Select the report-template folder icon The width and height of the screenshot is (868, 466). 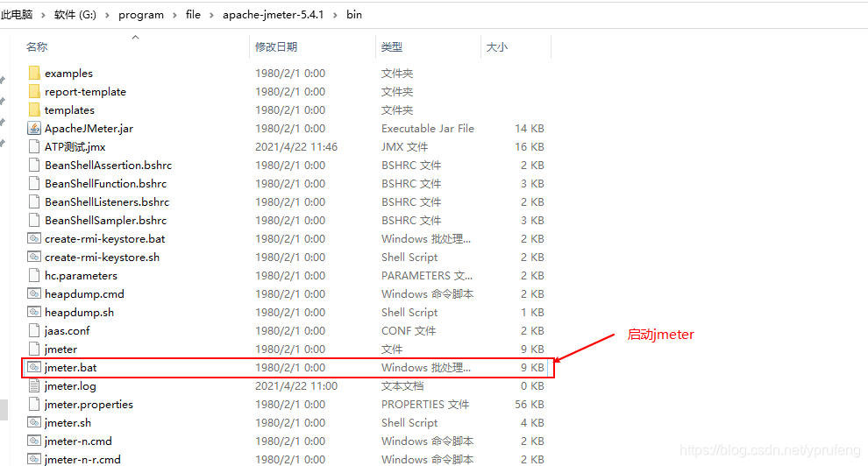(34, 91)
